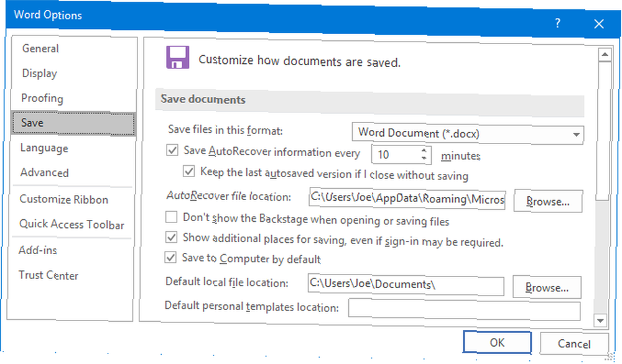This screenshot has height=364, width=622.
Task: Open the Advanced options category
Action: (44, 173)
